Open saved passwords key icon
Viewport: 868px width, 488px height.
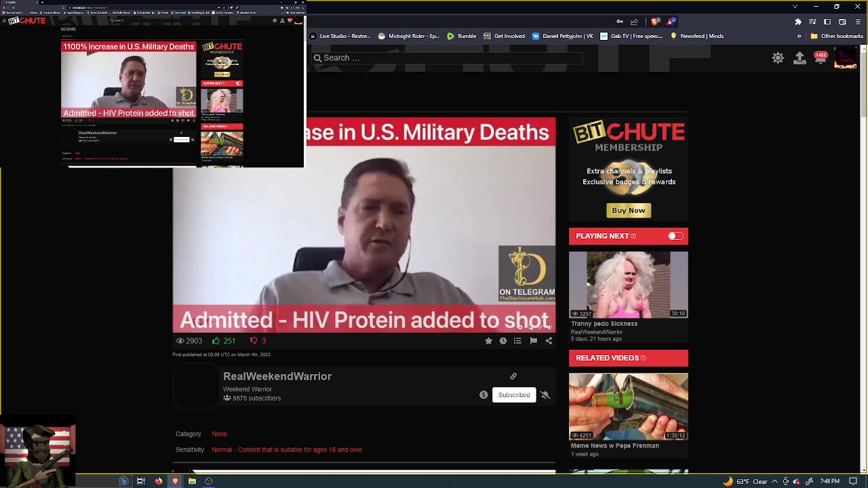coord(619,22)
